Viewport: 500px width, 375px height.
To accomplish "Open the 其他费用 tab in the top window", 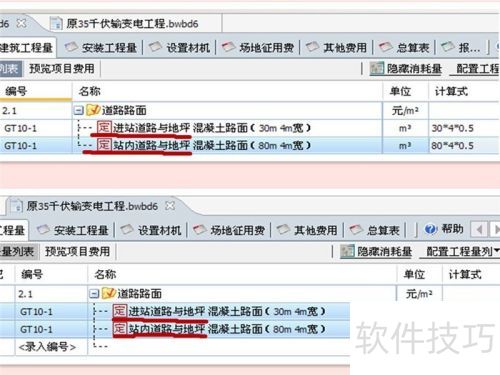I will (x=337, y=48).
